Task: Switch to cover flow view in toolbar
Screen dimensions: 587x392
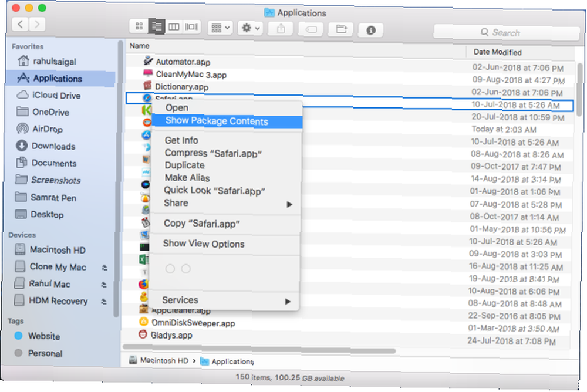Action: pyautogui.click(x=192, y=26)
